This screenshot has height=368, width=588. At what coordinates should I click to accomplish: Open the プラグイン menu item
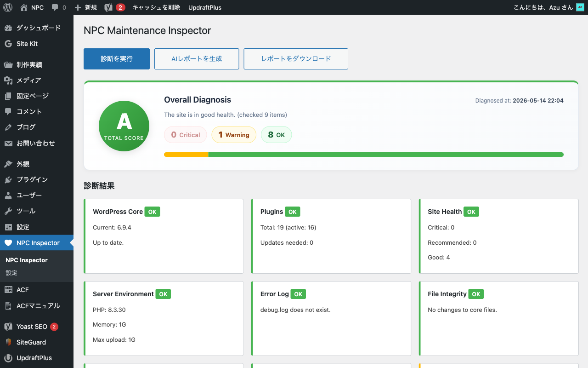[37, 180]
